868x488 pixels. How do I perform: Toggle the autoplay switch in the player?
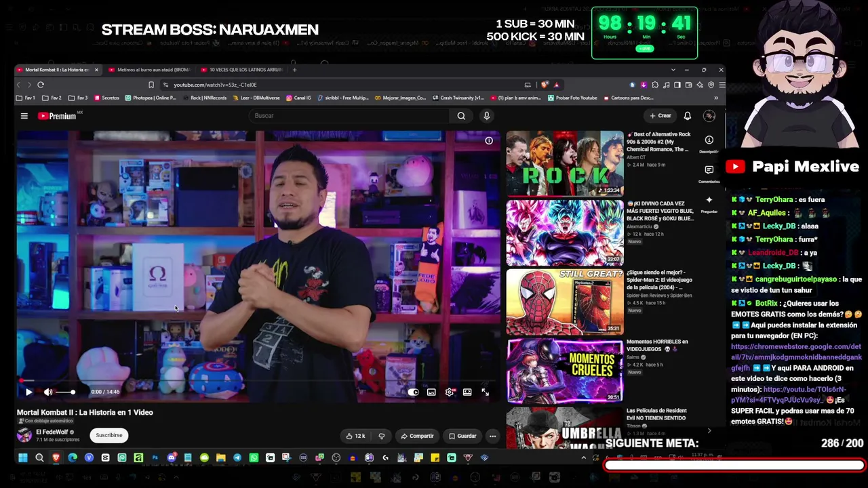click(414, 392)
